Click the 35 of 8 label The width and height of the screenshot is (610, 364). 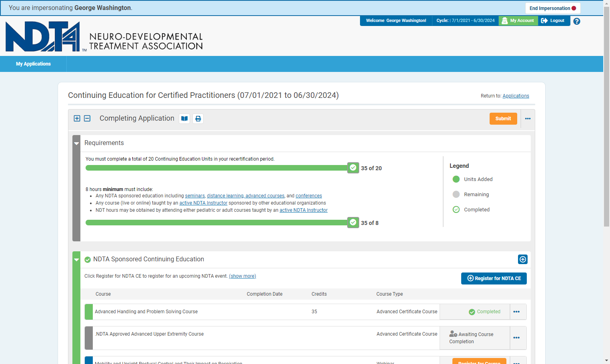point(370,223)
